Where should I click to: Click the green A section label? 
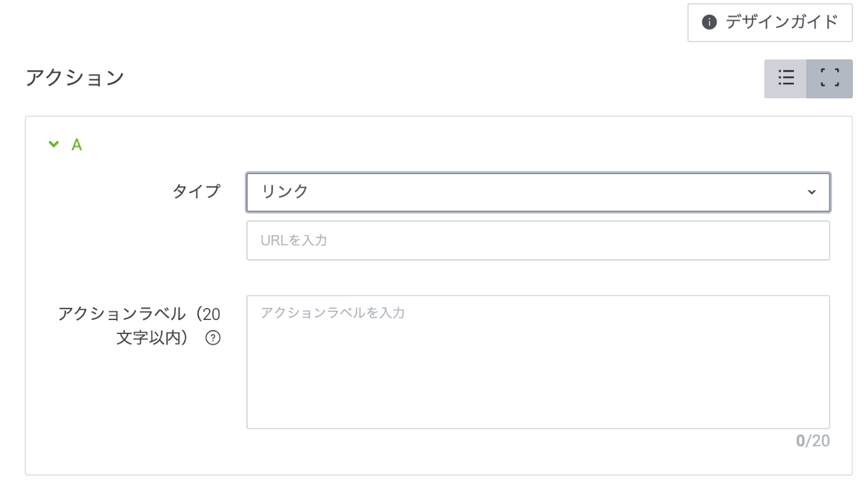77,145
